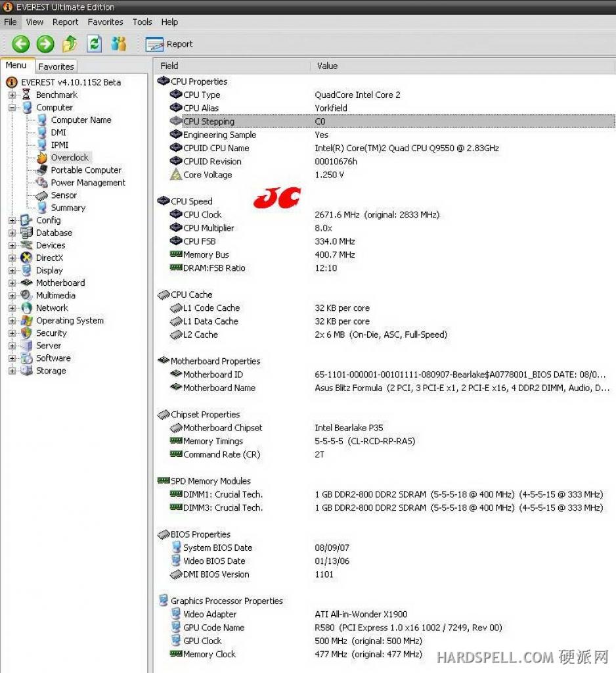Select the L2 Cache row

pyautogui.click(x=392, y=335)
